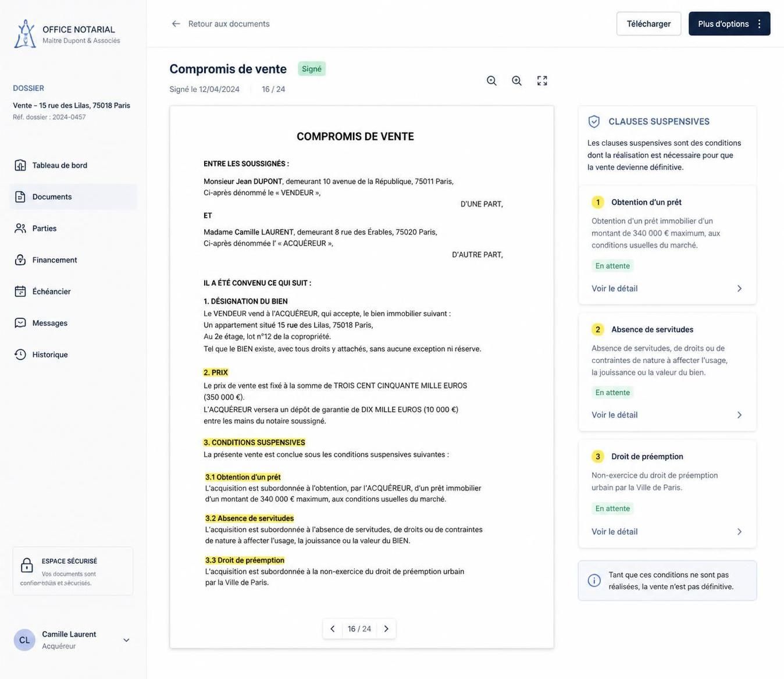784x679 pixels.
Task: Click the 16 / 24 indicator in the pager
Action: coord(359,629)
